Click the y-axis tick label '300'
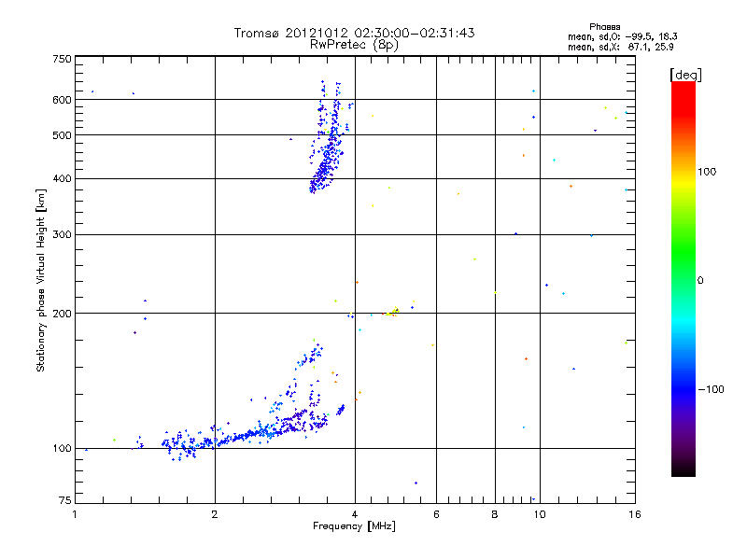This screenshot has width=747, height=560. tap(62, 235)
